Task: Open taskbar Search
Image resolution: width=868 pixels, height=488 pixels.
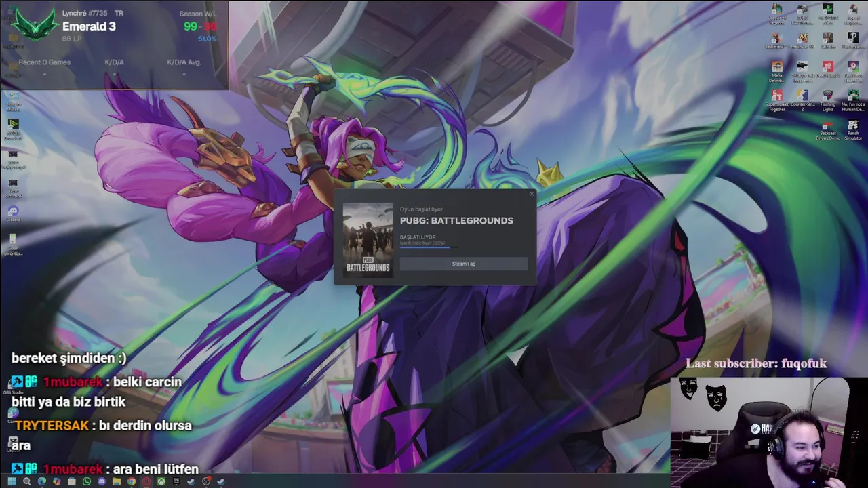Action: [x=27, y=481]
